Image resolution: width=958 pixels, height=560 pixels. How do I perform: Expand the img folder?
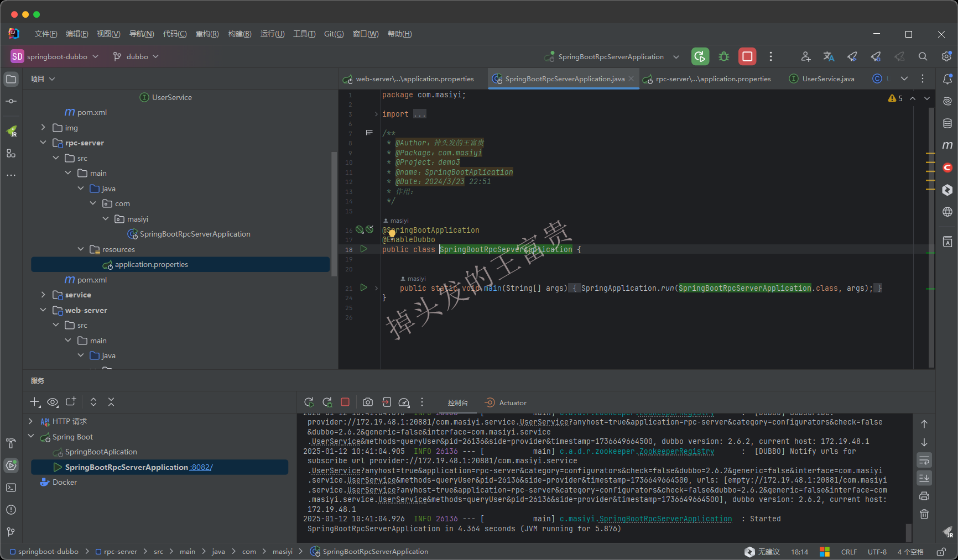click(x=43, y=127)
